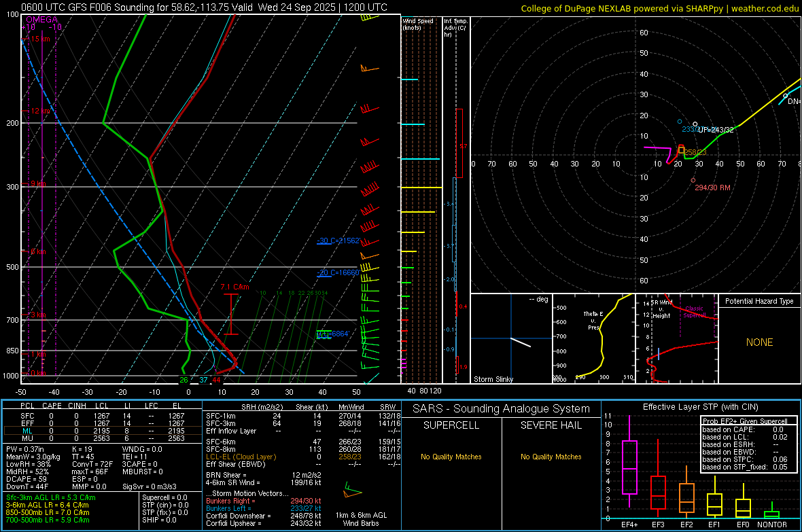Click the 12 km height marker

39,111
